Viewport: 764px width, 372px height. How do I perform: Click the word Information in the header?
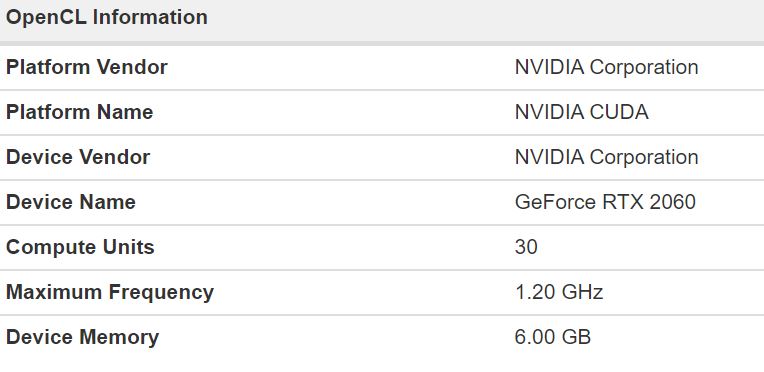pyautogui.click(x=150, y=17)
